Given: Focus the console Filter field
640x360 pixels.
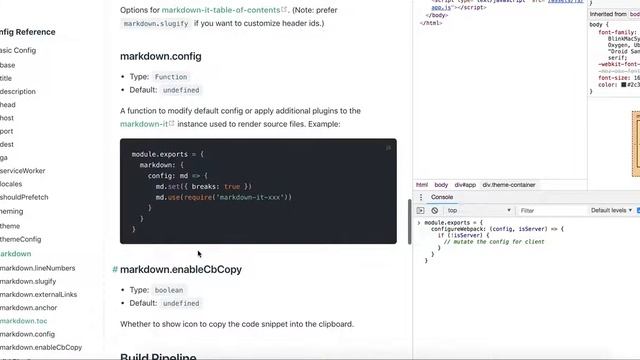Looking at the screenshot, I should click(552, 211).
